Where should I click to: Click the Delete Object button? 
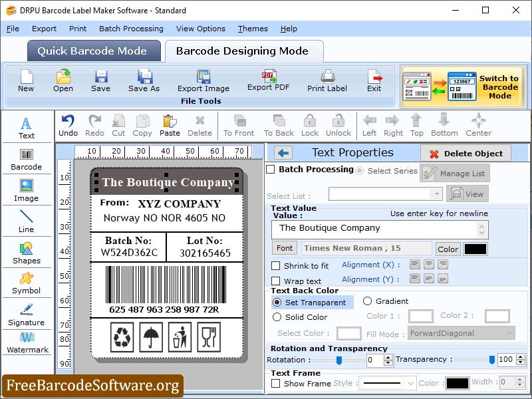(467, 153)
